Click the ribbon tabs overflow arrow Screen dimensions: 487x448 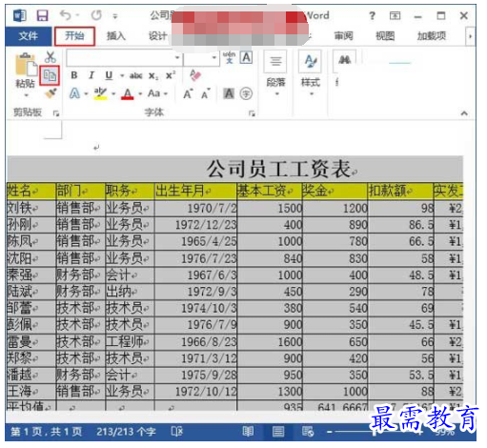470,36
